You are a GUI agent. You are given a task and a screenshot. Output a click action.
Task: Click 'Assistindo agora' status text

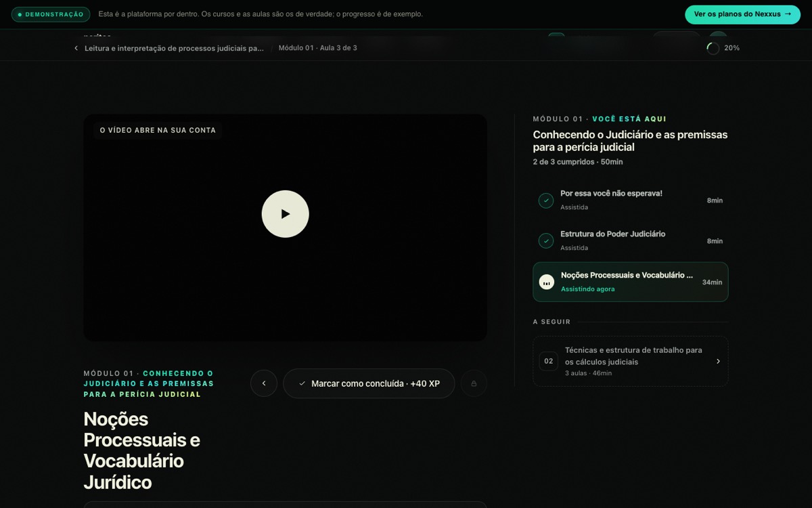click(588, 289)
